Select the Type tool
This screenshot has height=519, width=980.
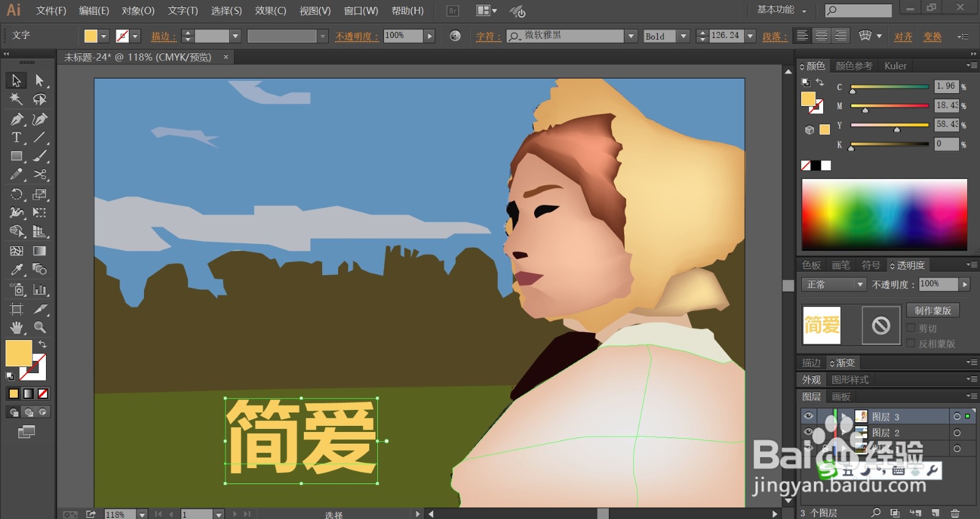17,137
